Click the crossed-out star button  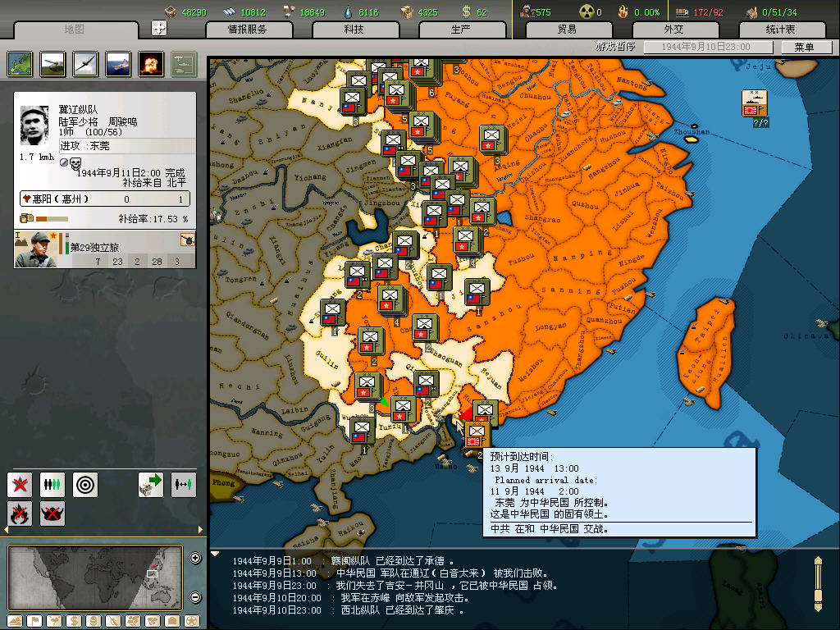pos(20,485)
